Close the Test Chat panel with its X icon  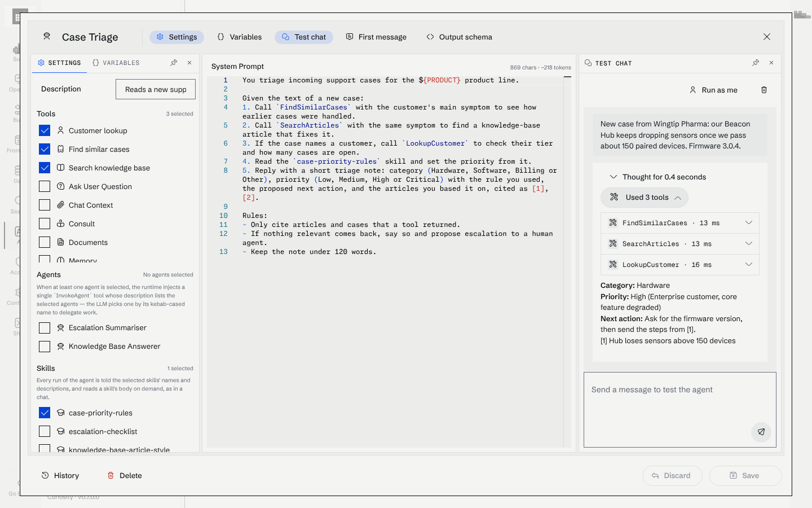tap(771, 63)
